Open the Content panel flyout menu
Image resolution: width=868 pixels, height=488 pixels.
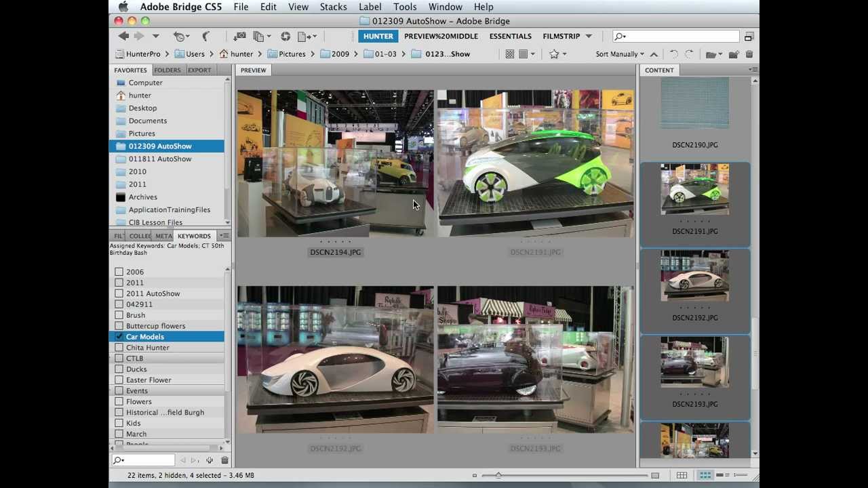[753, 70]
